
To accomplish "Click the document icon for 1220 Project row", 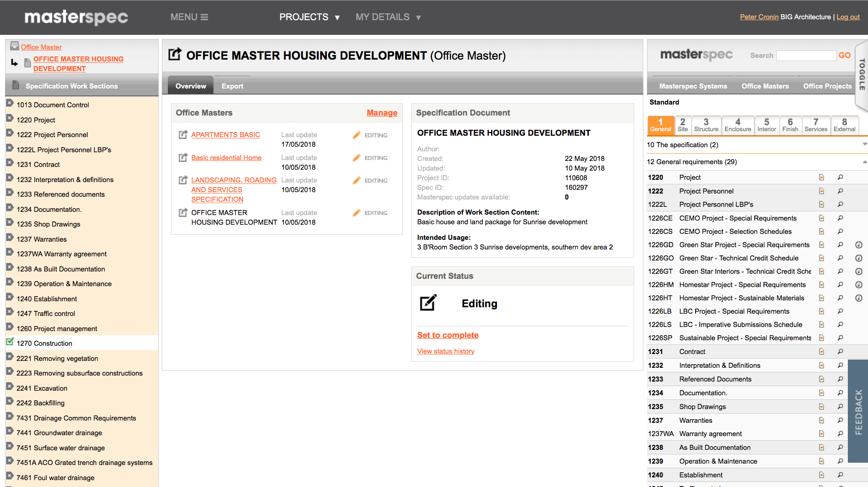I will (821, 177).
